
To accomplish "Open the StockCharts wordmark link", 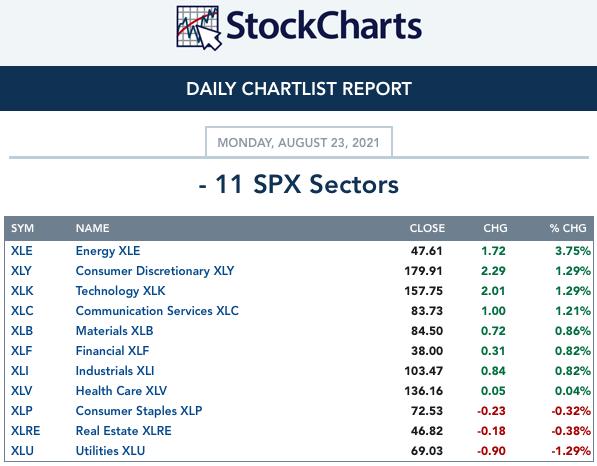I will 324,26.
